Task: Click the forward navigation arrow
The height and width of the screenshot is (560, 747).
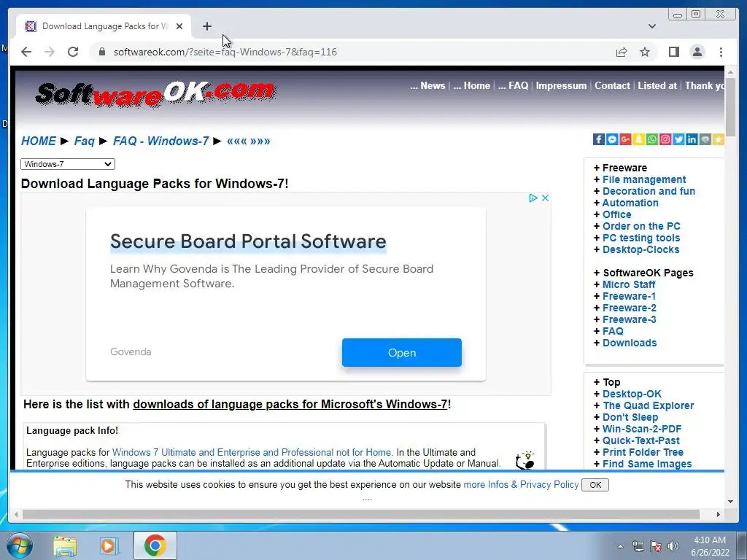Action: pyautogui.click(x=50, y=52)
